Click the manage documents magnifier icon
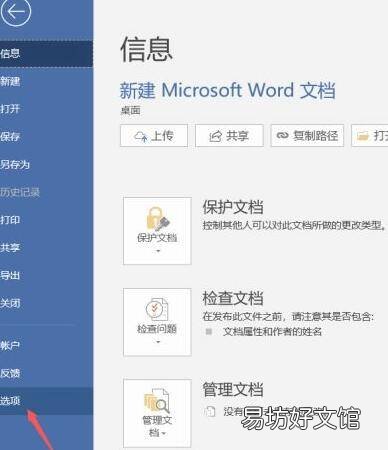388x450 pixels. click(x=157, y=401)
